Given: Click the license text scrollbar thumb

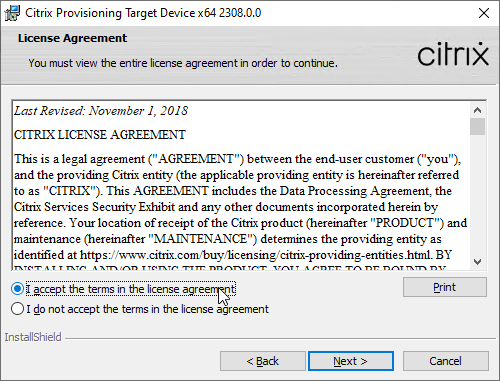Looking at the screenshot, I should [478, 126].
